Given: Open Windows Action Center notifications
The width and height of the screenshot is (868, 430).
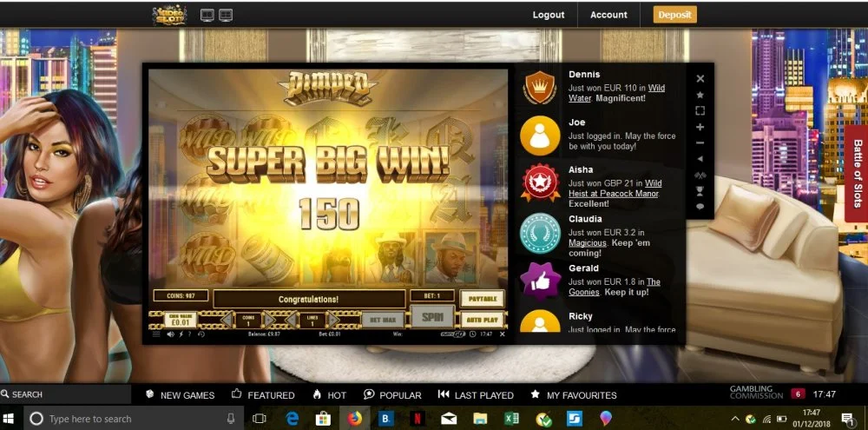Looking at the screenshot, I should pyautogui.click(x=847, y=419).
